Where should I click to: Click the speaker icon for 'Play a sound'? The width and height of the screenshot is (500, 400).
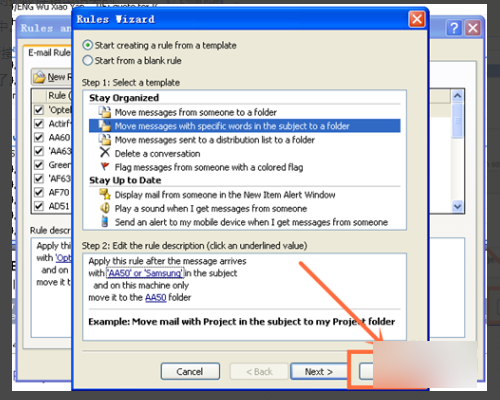point(105,208)
